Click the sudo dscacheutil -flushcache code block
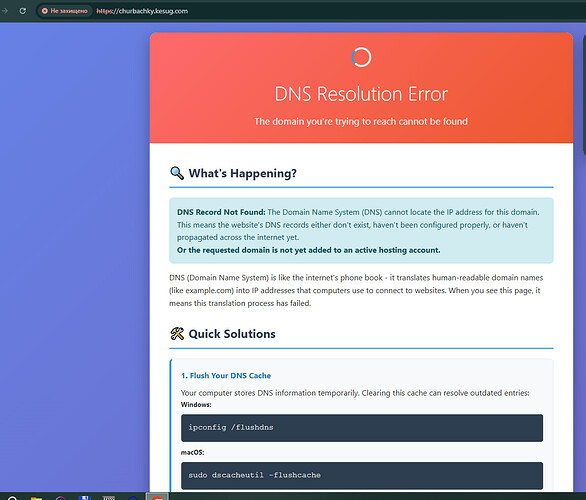The image size is (586, 500). tap(362, 476)
